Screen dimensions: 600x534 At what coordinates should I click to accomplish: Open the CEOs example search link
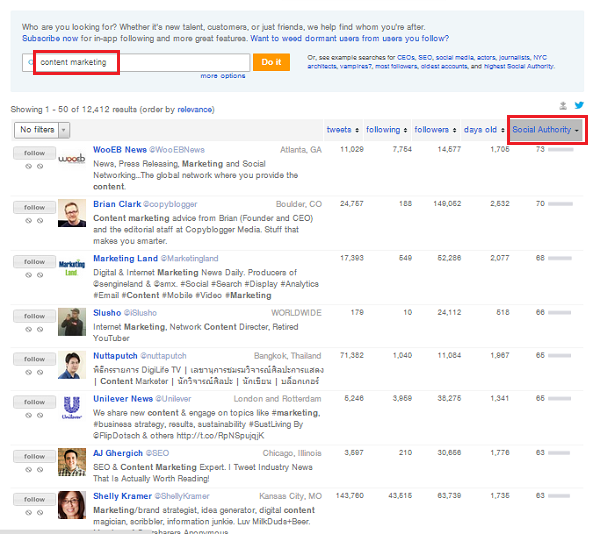406,57
